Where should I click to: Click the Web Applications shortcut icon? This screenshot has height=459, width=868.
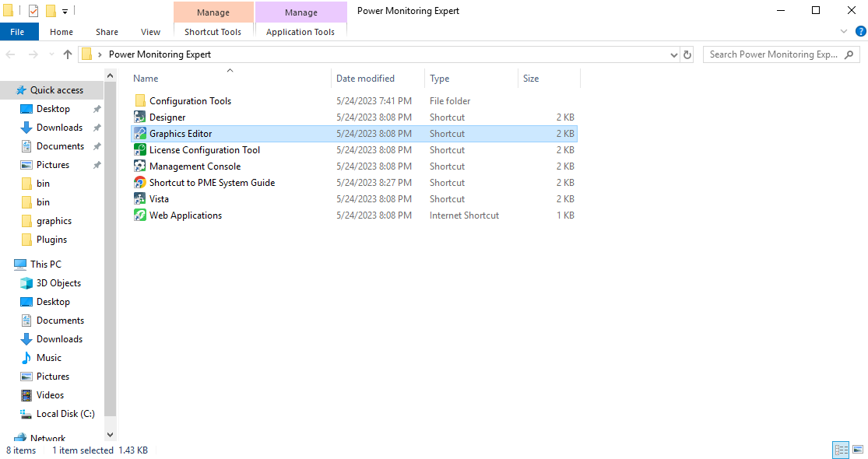140,215
